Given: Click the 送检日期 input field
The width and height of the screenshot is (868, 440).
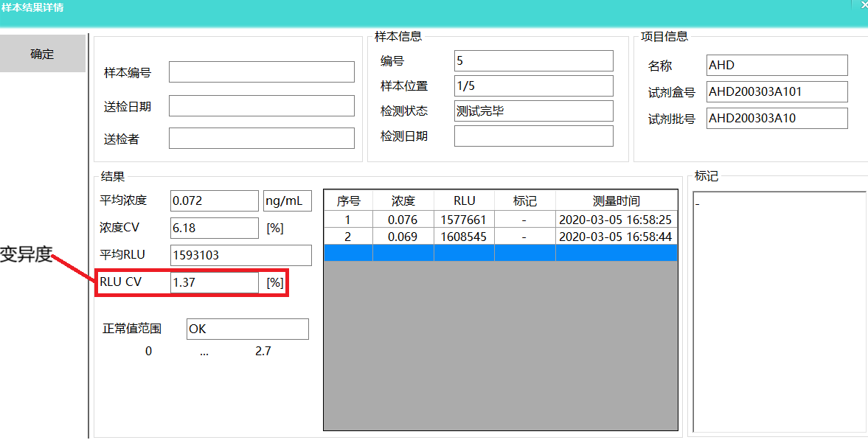Looking at the screenshot, I should (x=261, y=106).
